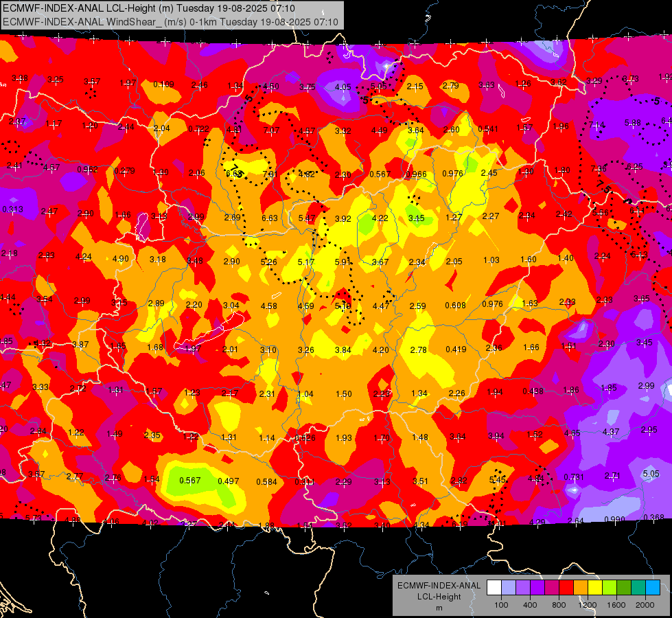Select the teal legend swatch before 2000
This screenshot has height=618, width=672.
638,588
